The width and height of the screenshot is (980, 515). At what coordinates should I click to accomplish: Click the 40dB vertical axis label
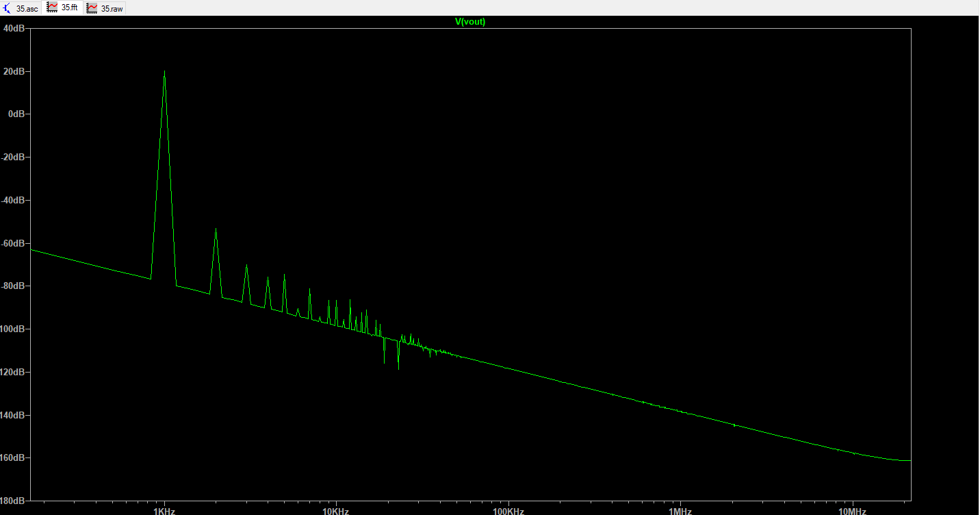14,28
